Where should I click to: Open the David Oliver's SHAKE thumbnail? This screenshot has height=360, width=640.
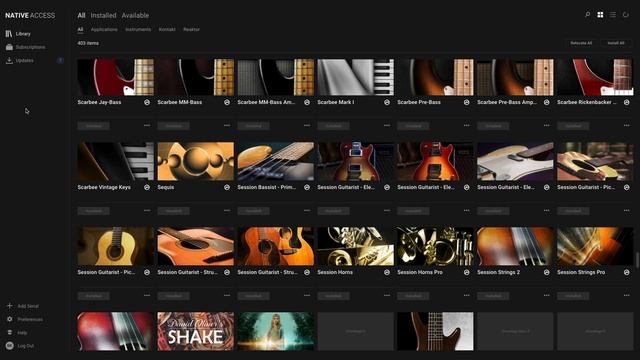point(196,331)
